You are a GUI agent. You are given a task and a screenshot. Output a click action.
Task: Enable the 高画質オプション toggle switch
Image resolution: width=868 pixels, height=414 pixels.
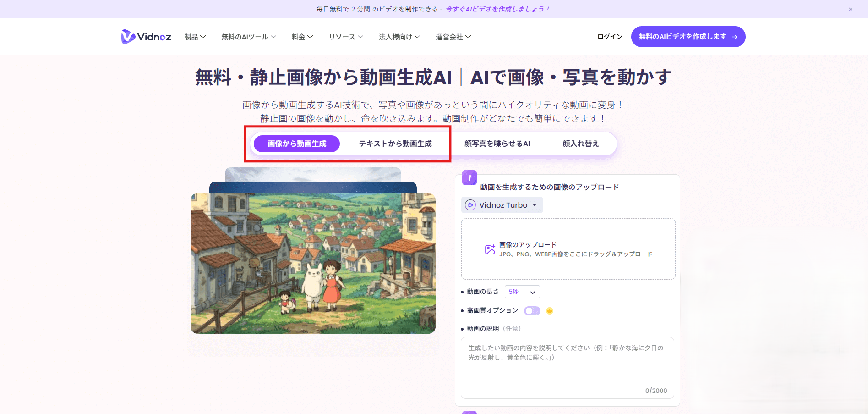coord(532,310)
